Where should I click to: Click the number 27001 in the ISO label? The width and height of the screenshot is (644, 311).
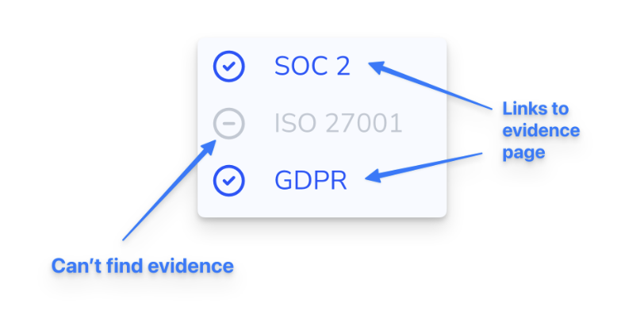coord(364,123)
